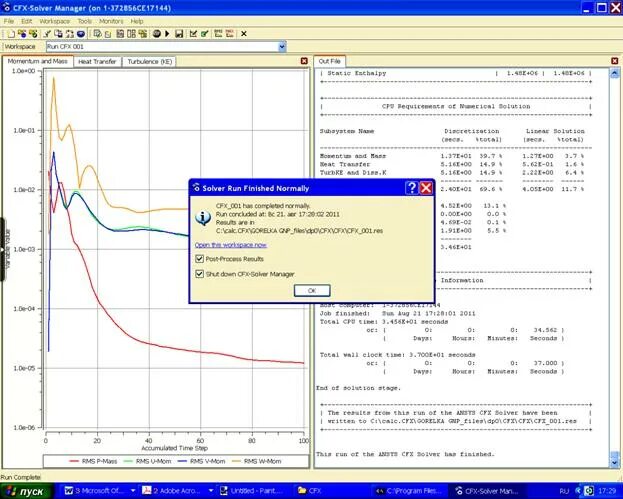Click the Open this workspace now link
The height and width of the screenshot is (499, 623).
(x=230, y=245)
